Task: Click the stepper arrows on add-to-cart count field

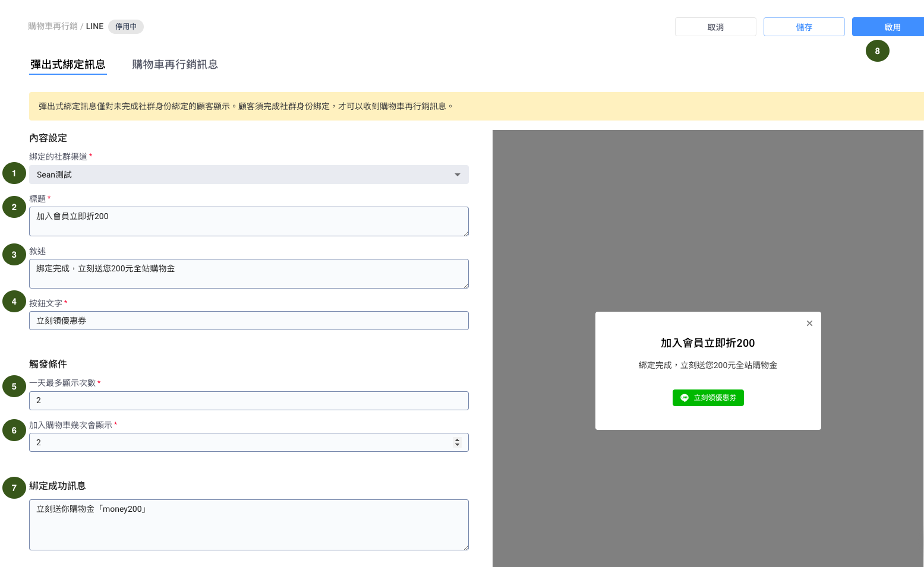Action: (x=457, y=442)
